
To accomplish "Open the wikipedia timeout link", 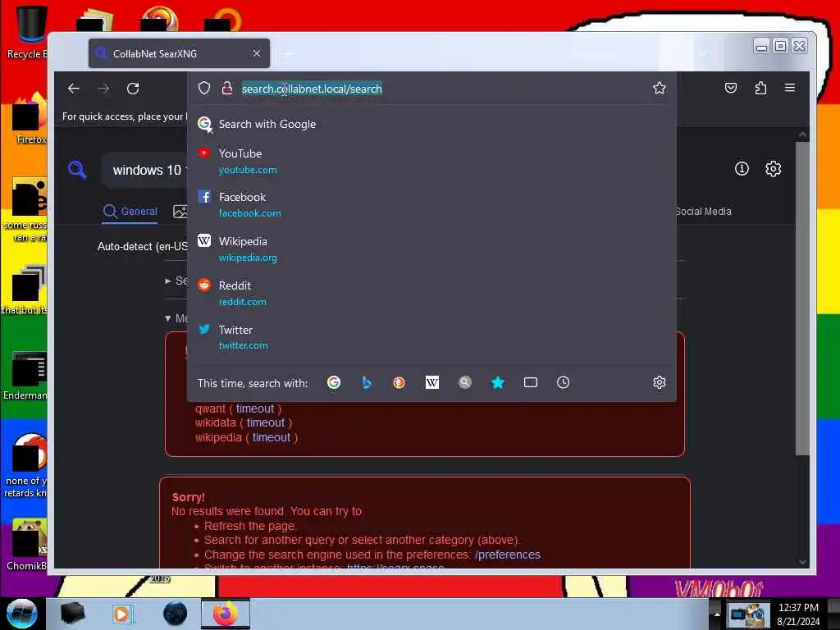I will point(272,437).
